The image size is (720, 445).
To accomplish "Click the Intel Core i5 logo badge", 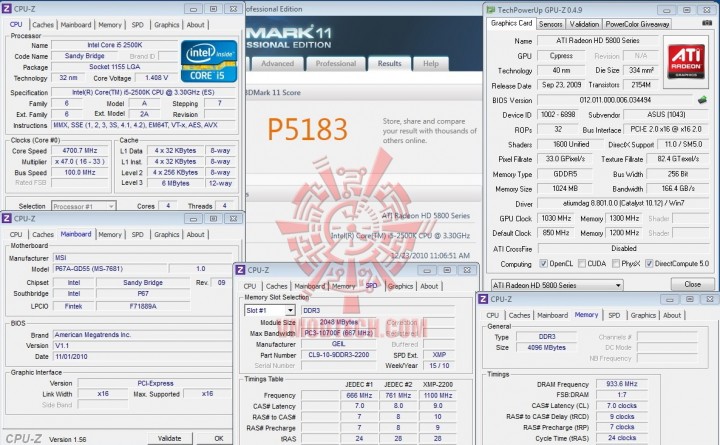I will [209, 61].
